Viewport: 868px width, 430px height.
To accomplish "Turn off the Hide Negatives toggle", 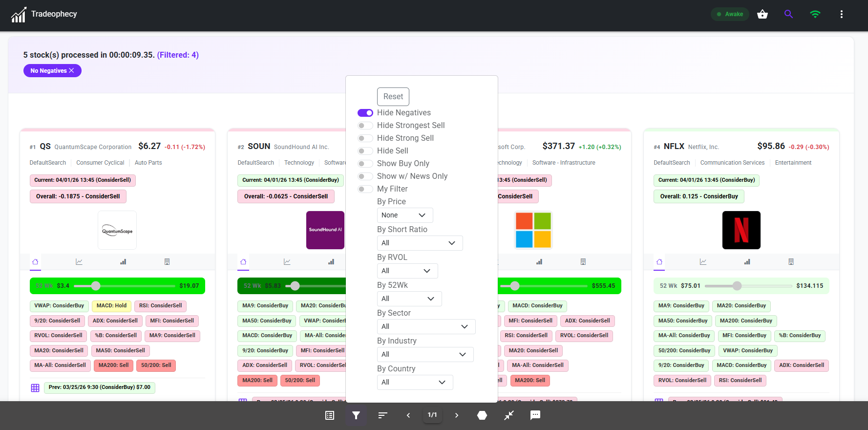I will (x=365, y=113).
